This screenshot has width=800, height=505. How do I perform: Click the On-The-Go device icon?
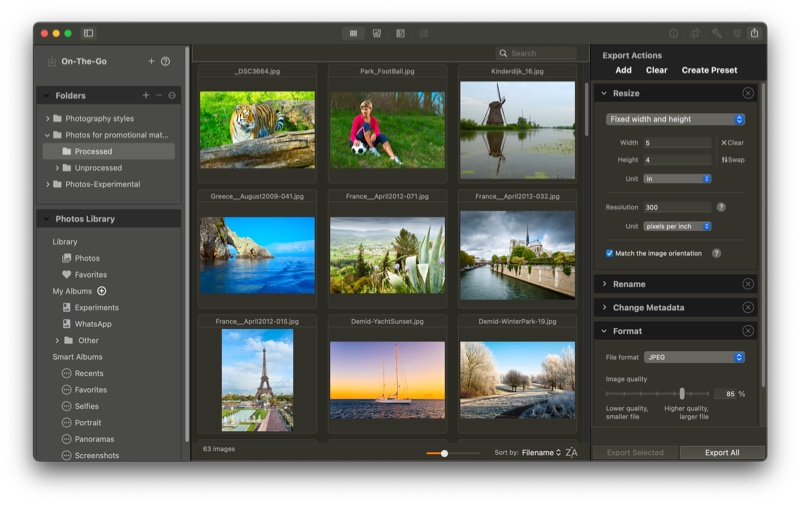[52, 62]
